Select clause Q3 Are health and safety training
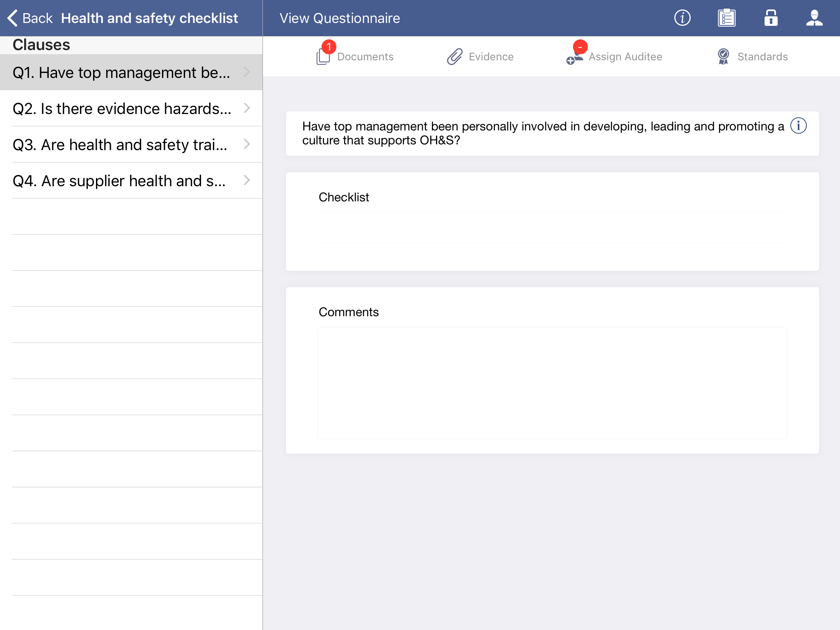Image resolution: width=840 pixels, height=630 pixels. click(x=131, y=144)
